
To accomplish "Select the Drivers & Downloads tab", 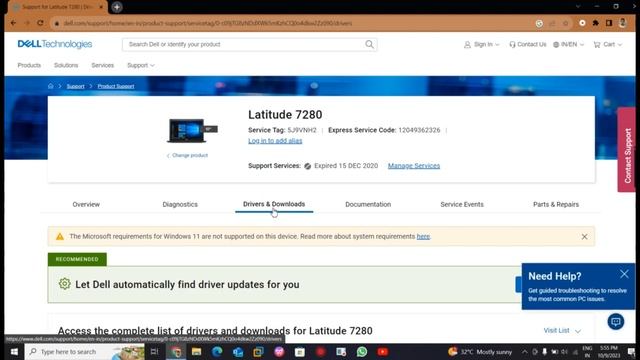I will [274, 204].
